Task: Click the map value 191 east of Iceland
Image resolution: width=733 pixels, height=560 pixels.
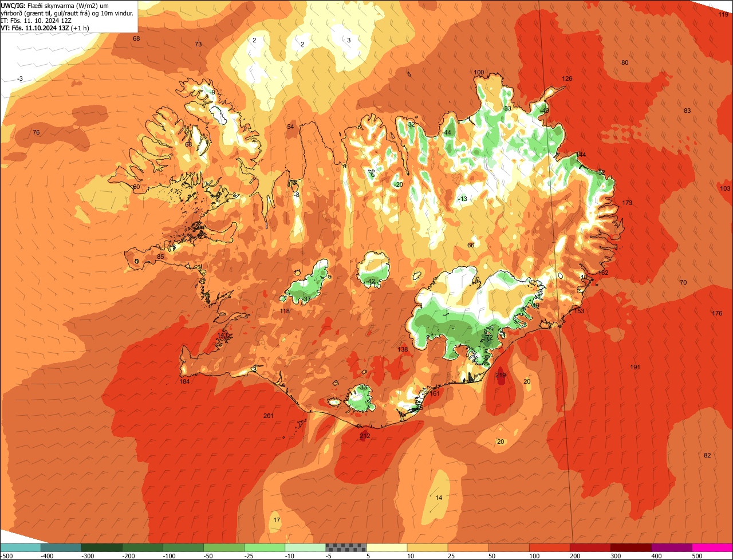Action: pos(635,367)
